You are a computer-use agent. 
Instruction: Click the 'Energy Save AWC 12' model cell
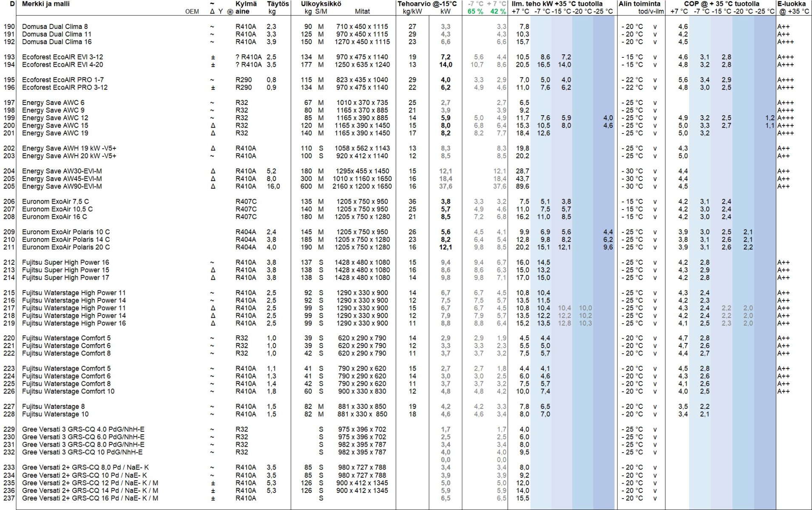pyautogui.click(x=55, y=118)
